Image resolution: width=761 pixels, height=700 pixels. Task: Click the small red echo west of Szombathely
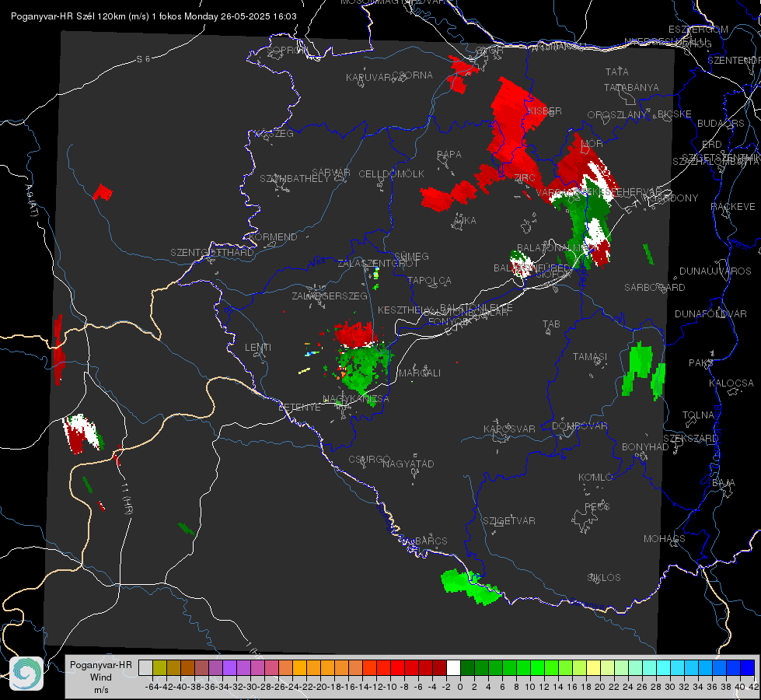click(103, 192)
